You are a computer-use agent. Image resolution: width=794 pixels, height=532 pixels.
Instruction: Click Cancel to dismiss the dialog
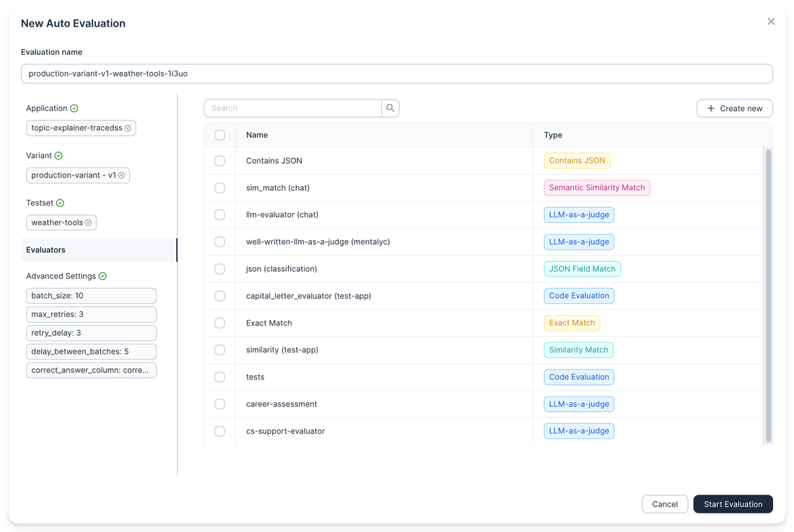pos(664,504)
